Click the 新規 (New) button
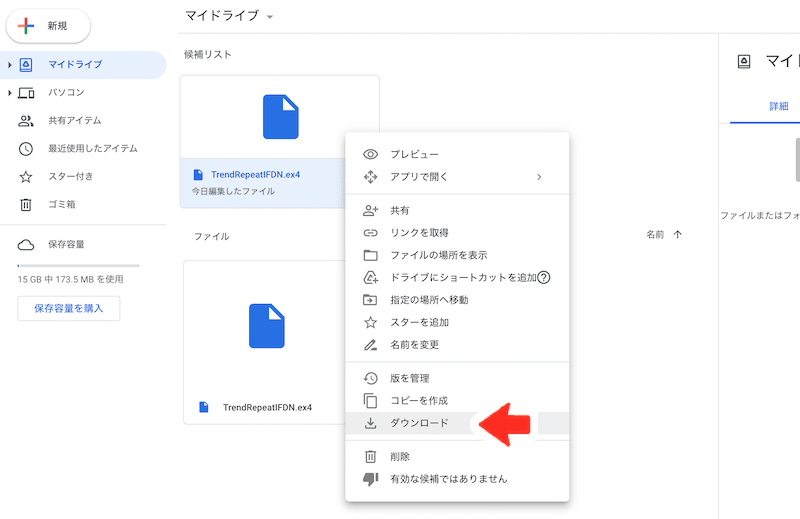The image size is (800, 519). (48, 26)
